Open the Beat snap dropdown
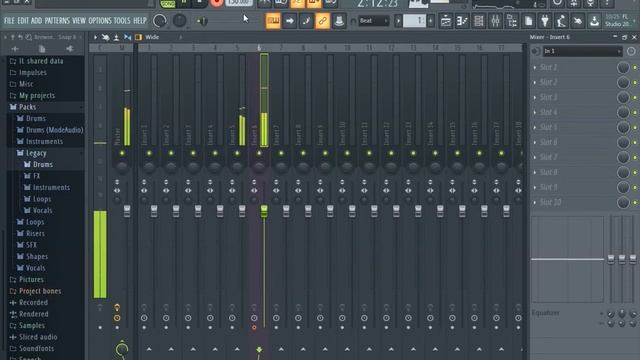 373,21
